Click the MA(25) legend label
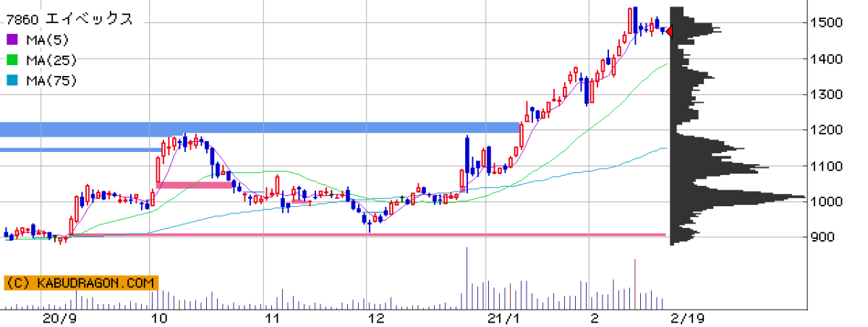 pyautogui.click(x=51, y=60)
